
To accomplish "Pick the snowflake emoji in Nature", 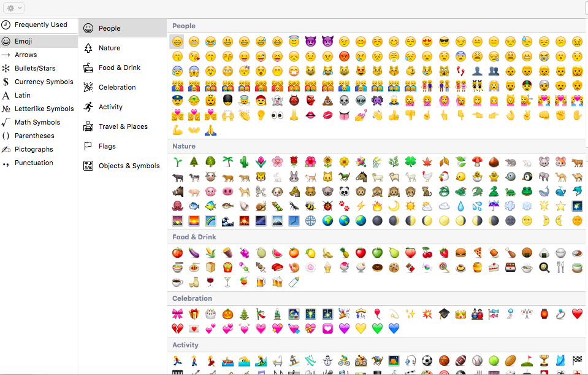I will [x=527, y=206].
